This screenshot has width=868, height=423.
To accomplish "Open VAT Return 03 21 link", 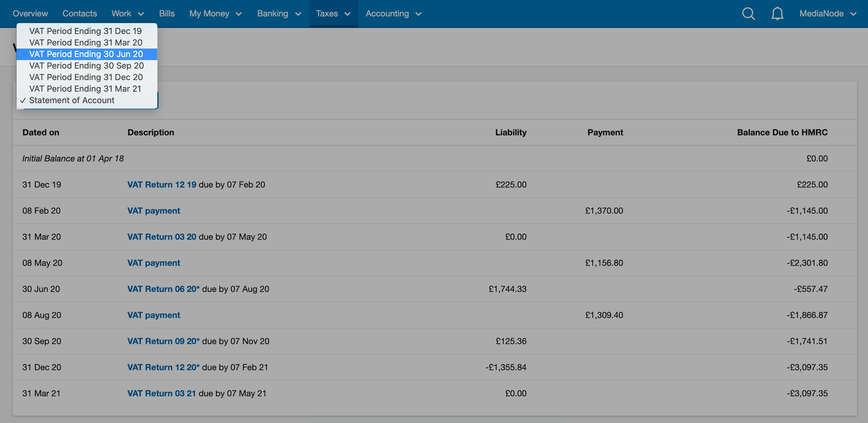I will click(161, 393).
